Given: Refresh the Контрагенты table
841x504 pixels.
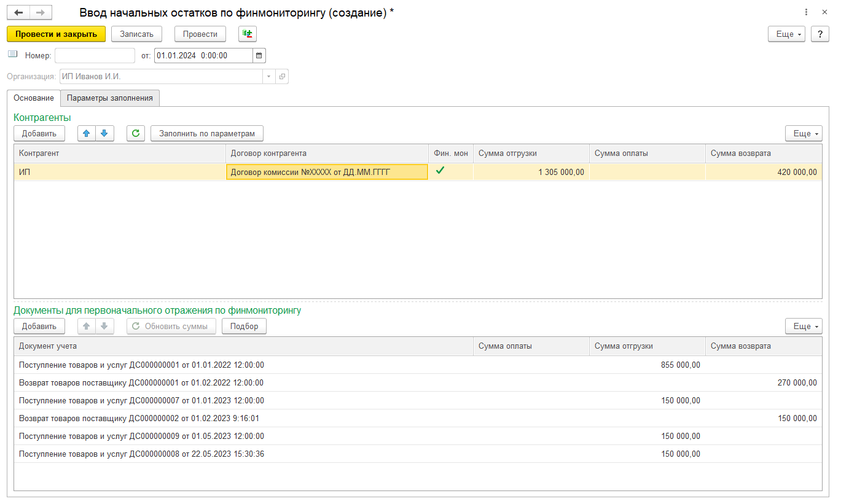Looking at the screenshot, I should 136,133.
